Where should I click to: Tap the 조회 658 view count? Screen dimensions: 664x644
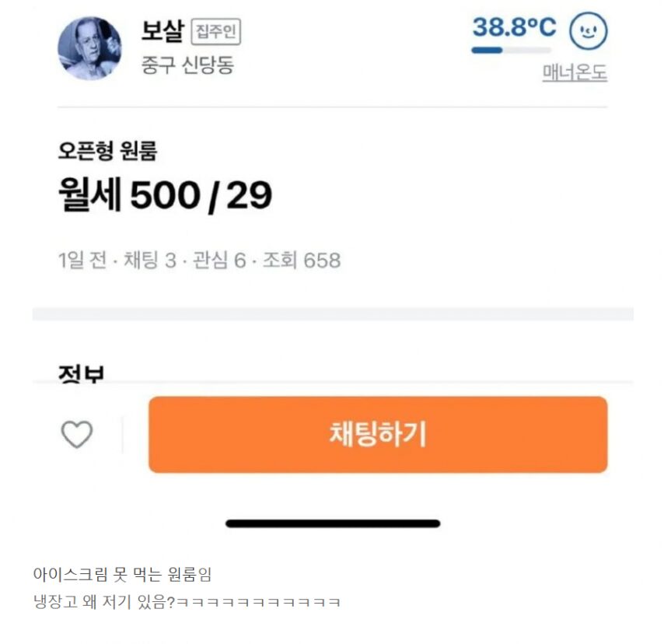pyautogui.click(x=300, y=260)
